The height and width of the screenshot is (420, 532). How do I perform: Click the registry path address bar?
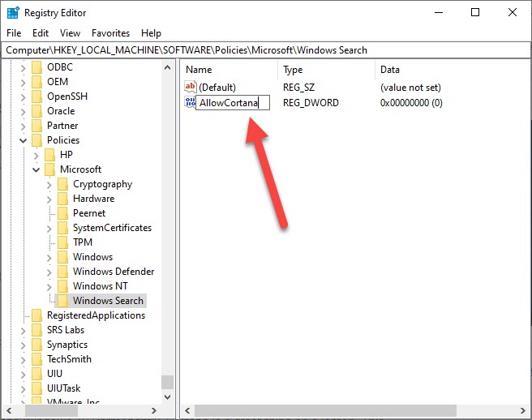266,49
